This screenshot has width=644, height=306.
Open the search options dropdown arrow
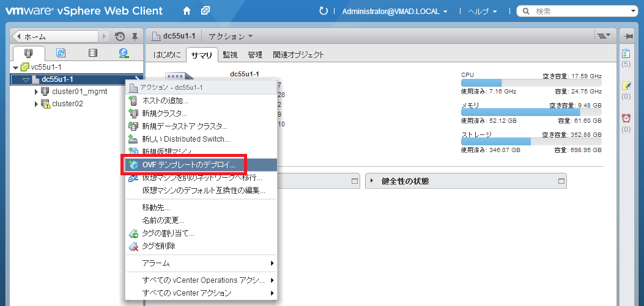[x=633, y=12]
